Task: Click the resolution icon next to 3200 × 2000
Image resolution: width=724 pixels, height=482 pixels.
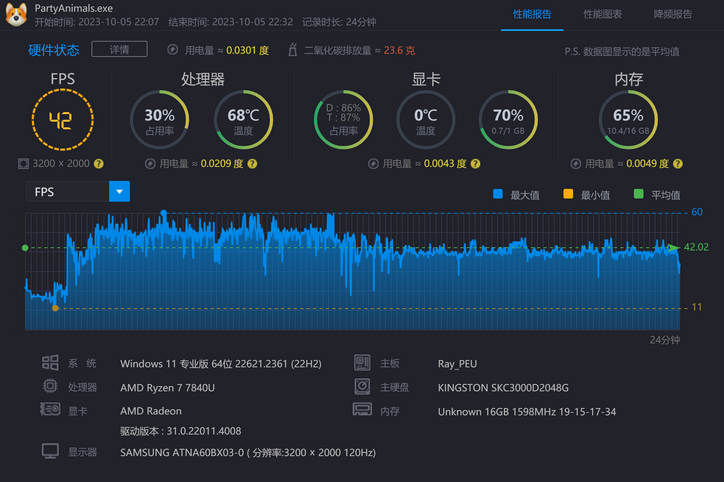Action: (23, 163)
